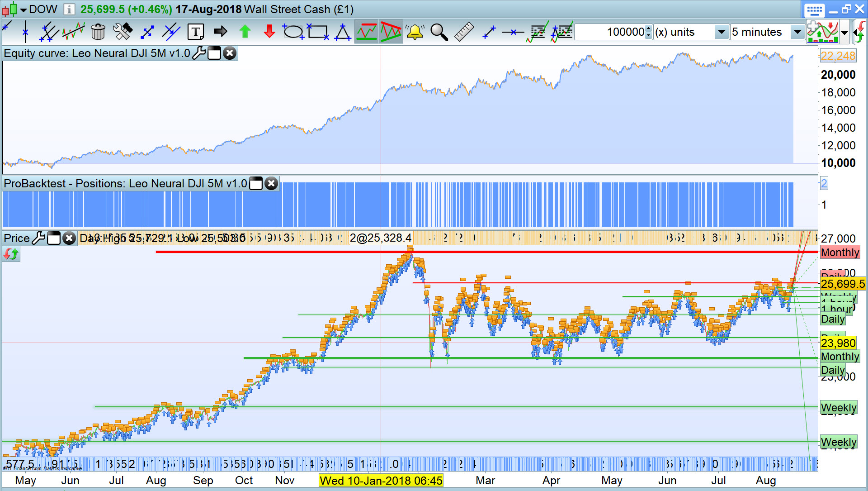Open the alert bell tool
The image size is (868, 491).
[x=415, y=32]
